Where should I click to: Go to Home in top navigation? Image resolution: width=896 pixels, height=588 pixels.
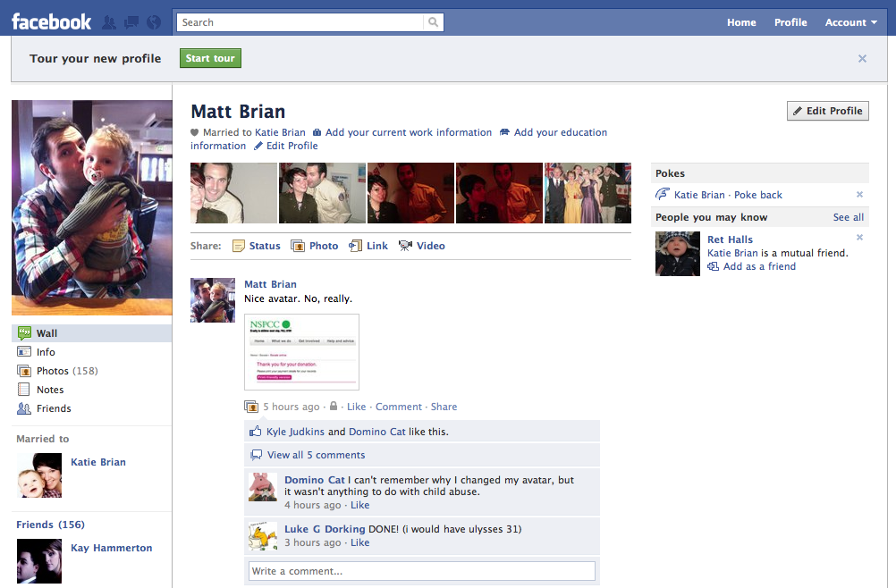coord(741,22)
